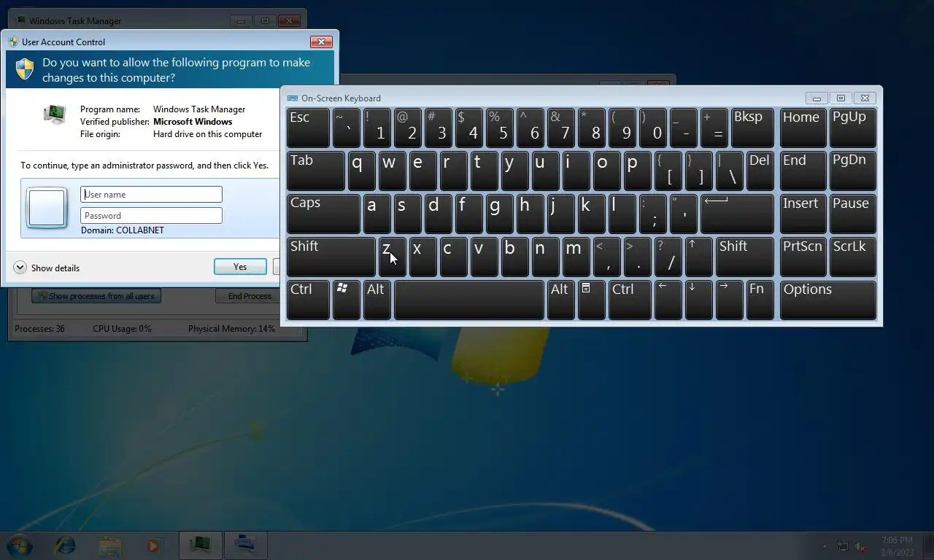Click the q key
934x560 pixels.
pos(361,171)
